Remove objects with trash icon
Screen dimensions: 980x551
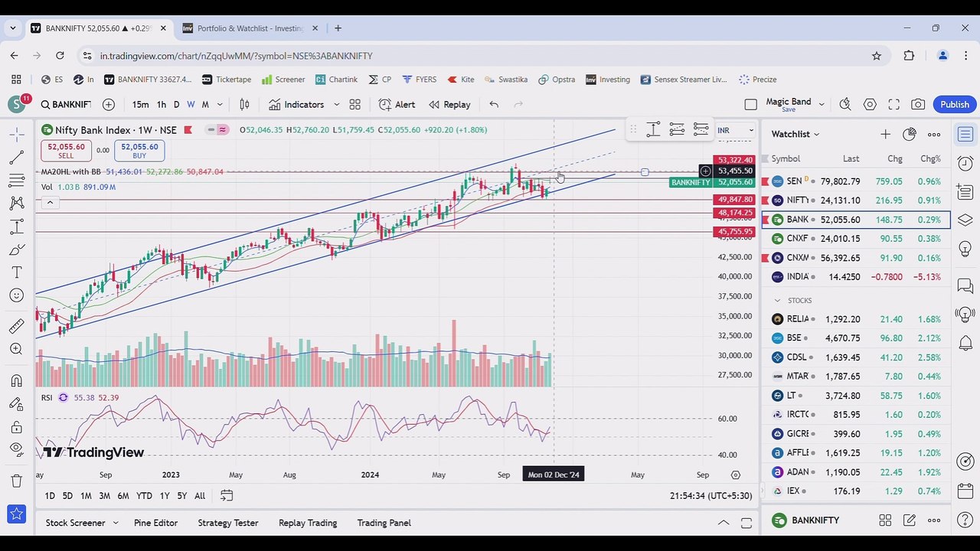[x=16, y=481]
